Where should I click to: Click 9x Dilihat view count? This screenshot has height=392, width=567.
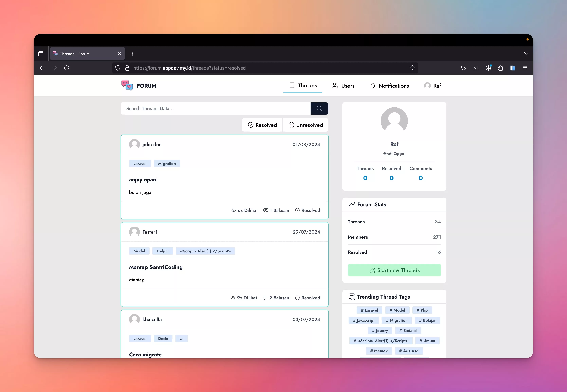point(244,298)
